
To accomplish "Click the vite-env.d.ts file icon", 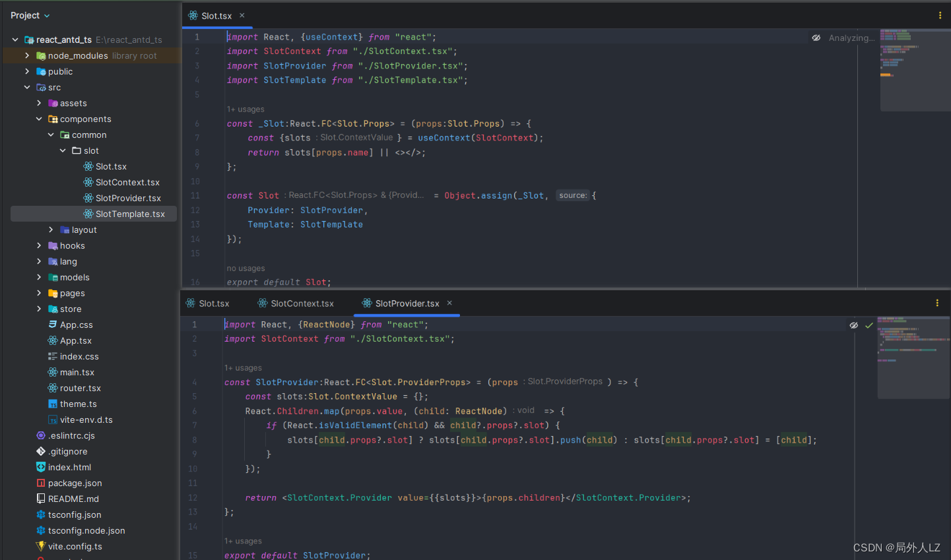I will click(x=53, y=420).
